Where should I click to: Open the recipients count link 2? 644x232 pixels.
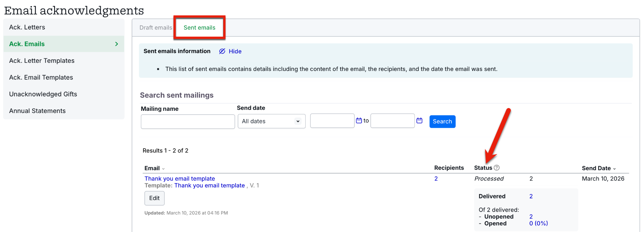click(x=436, y=179)
